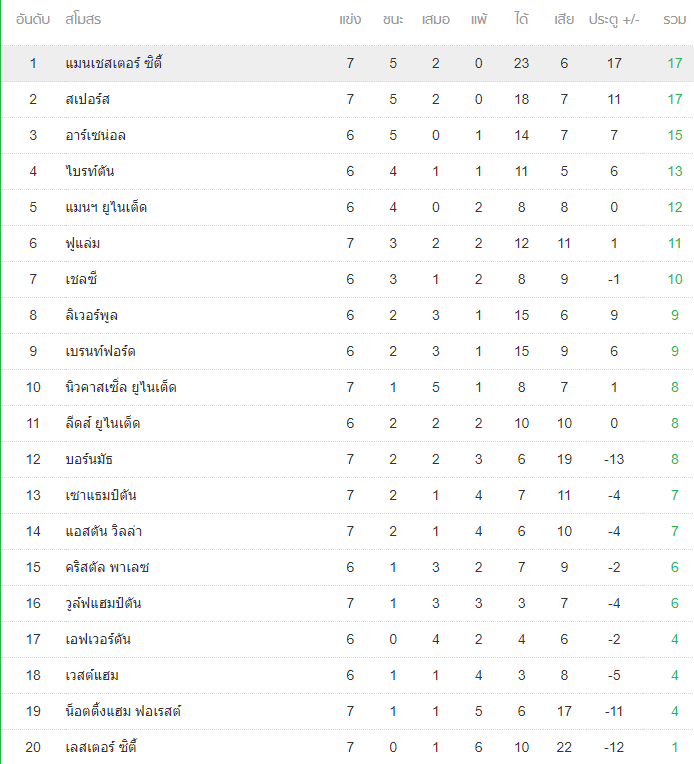Click the อันดับ rank column header

[33, 19]
